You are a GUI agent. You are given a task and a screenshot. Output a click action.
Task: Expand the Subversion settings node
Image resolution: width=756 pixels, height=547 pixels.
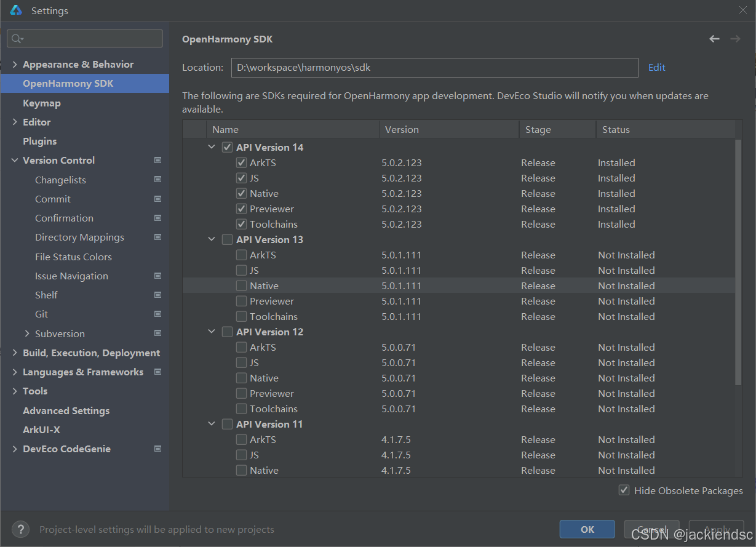pyautogui.click(x=27, y=333)
